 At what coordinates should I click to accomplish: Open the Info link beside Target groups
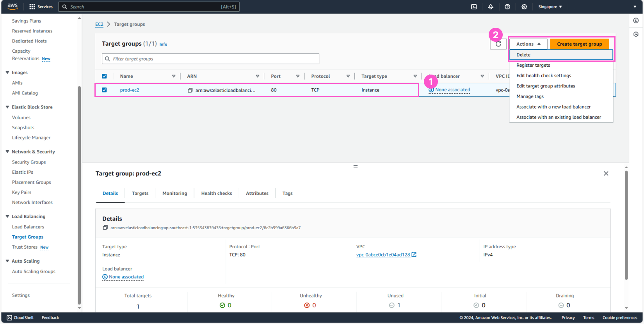click(163, 44)
